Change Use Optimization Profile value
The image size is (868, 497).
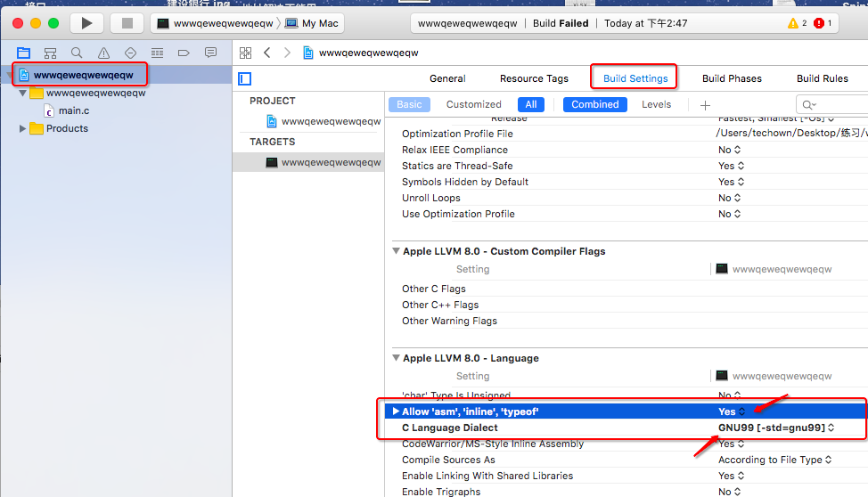[x=730, y=214]
